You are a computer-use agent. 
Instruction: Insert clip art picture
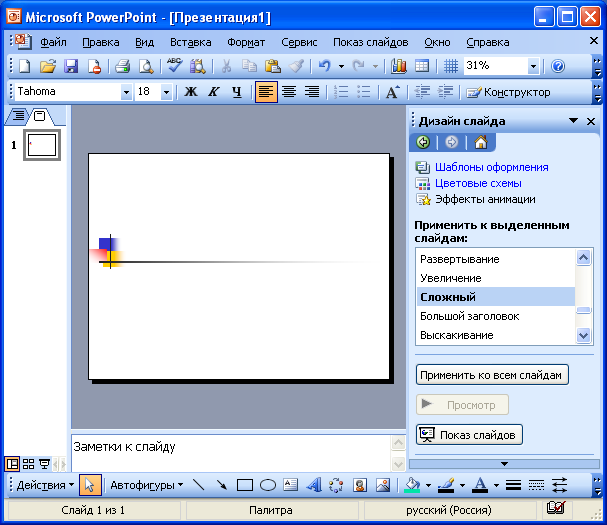(360, 485)
